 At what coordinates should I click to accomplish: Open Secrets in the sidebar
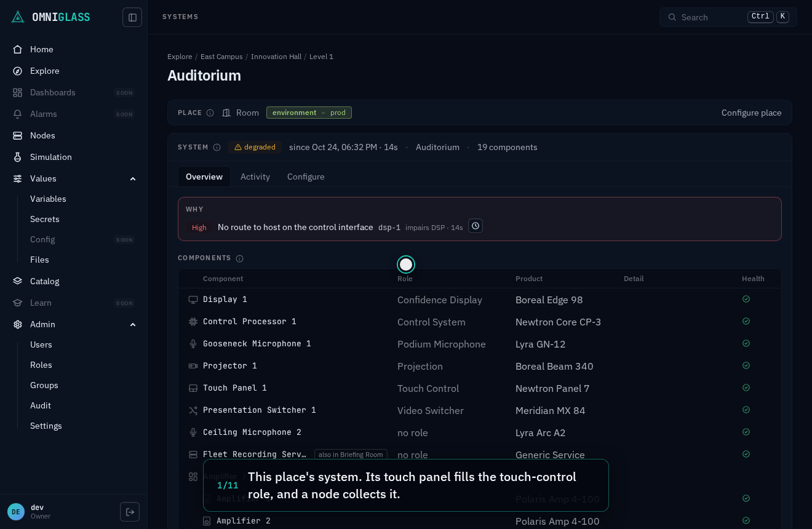tap(45, 219)
